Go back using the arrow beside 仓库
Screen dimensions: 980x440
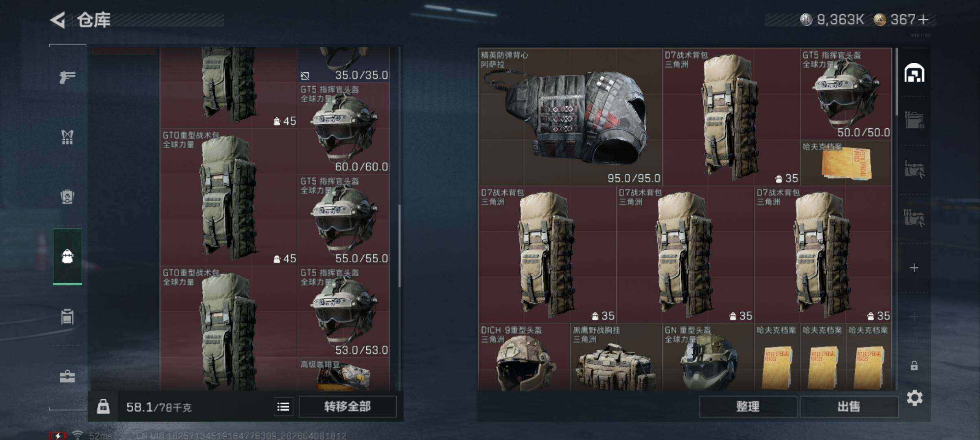coord(58,20)
